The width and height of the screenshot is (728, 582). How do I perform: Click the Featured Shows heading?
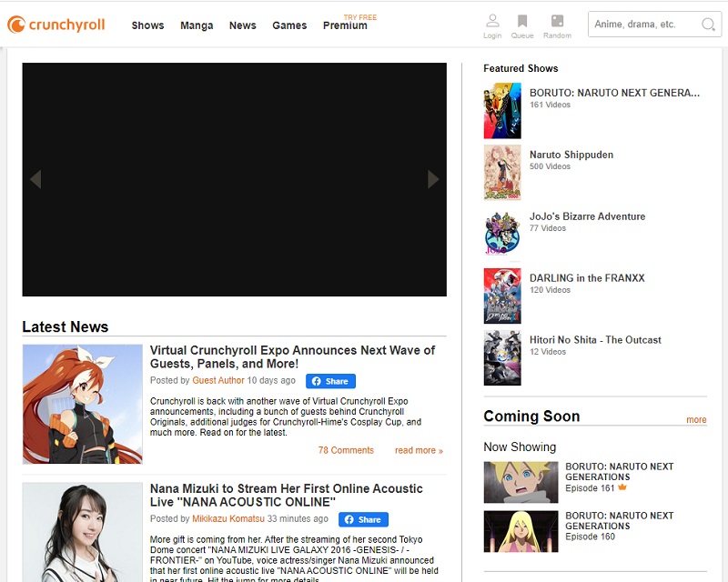521,68
